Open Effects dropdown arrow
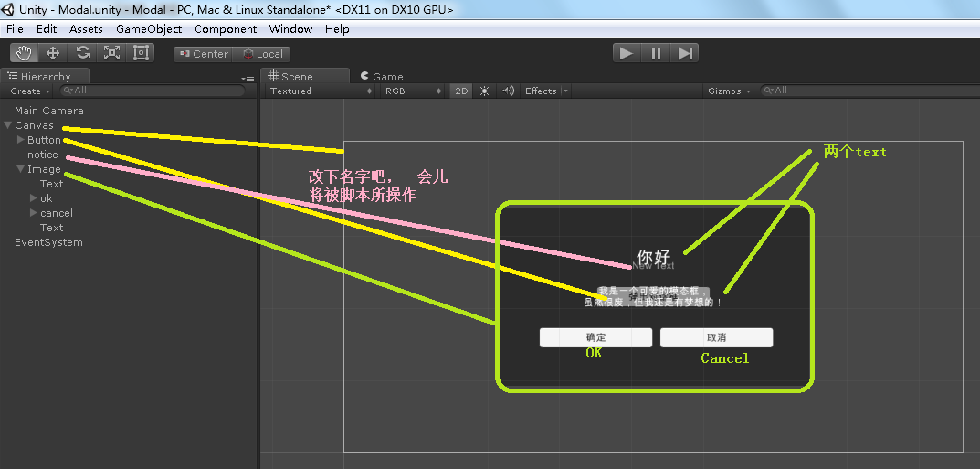 (565, 91)
